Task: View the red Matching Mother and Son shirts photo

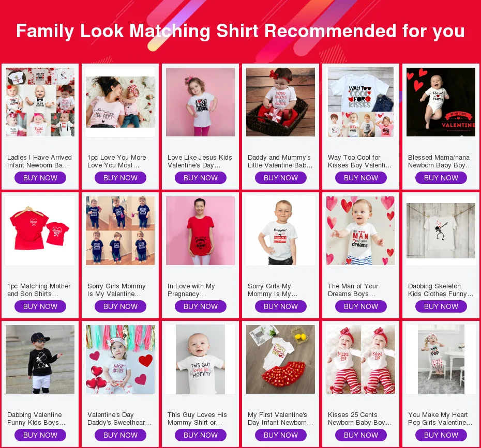Action: (40, 231)
